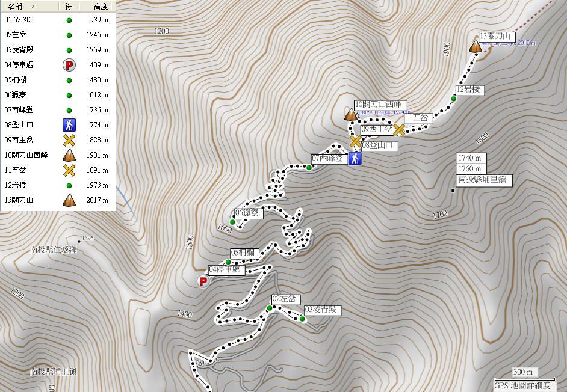Click the 05柵欄 label box on map

(244, 253)
